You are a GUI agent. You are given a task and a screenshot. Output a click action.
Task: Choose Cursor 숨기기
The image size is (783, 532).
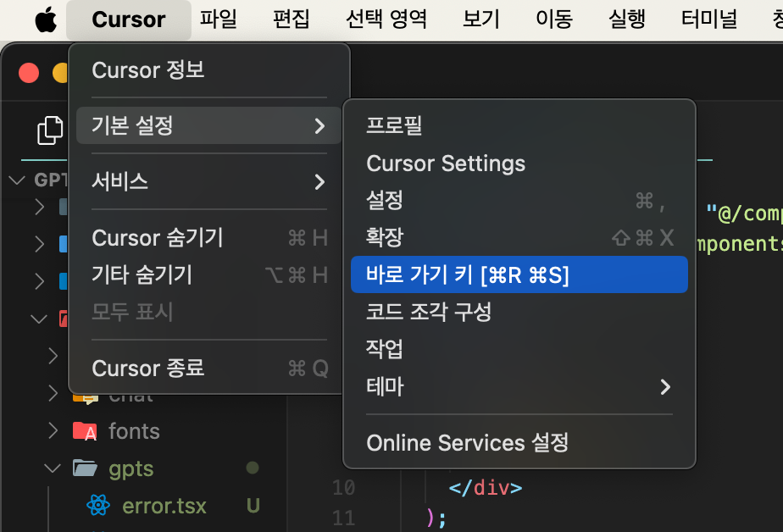click(x=209, y=237)
